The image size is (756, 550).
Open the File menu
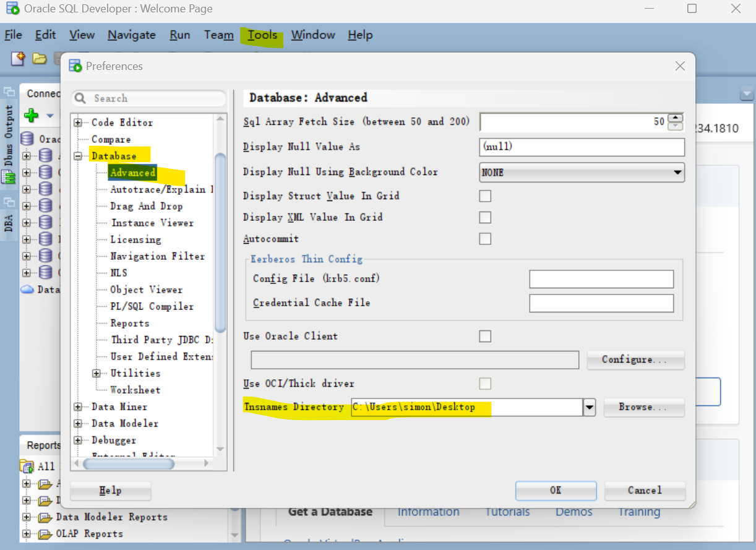tap(13, 35)
